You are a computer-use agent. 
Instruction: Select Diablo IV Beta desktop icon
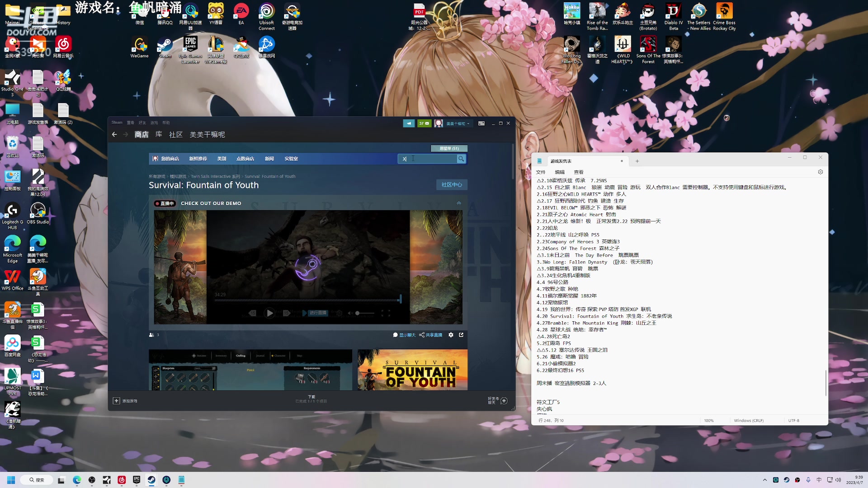point(674,17)
